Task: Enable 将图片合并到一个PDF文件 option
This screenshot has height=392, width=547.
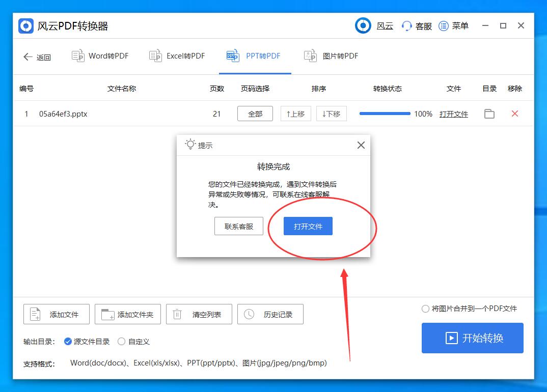Action: point(469,309)
